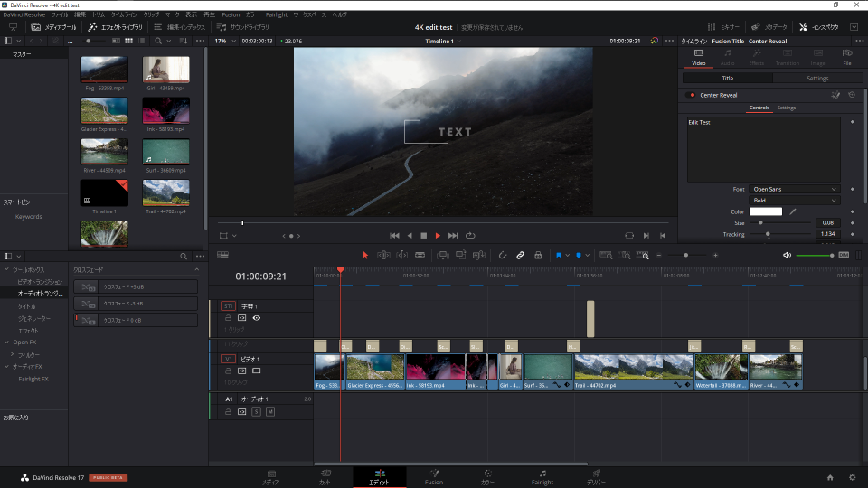The height and width of the screenshot is (488, 868).
Task: Open タイムライン menu
Action: pyautogui.click(x=124, y=15)
